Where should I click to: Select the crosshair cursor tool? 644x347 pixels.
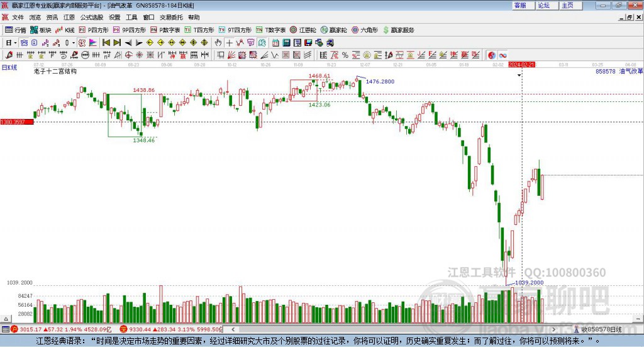click(x=229, y=43)
